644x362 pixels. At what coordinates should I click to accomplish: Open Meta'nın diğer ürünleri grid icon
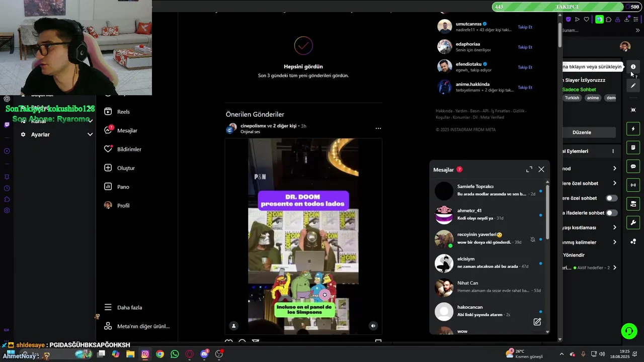(x=108, y=326)
